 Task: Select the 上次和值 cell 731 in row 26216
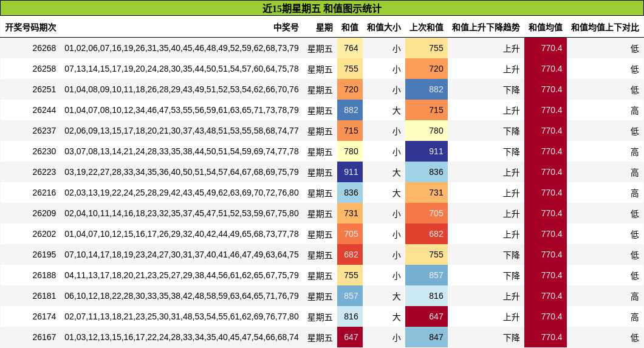pyautogui.click(x=426, y=193)
